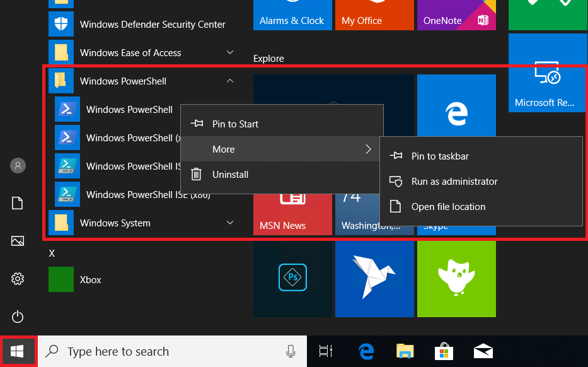Open the green Xbox app icon
The width and height of the screenshot is (588, 367).
point(61,279)
